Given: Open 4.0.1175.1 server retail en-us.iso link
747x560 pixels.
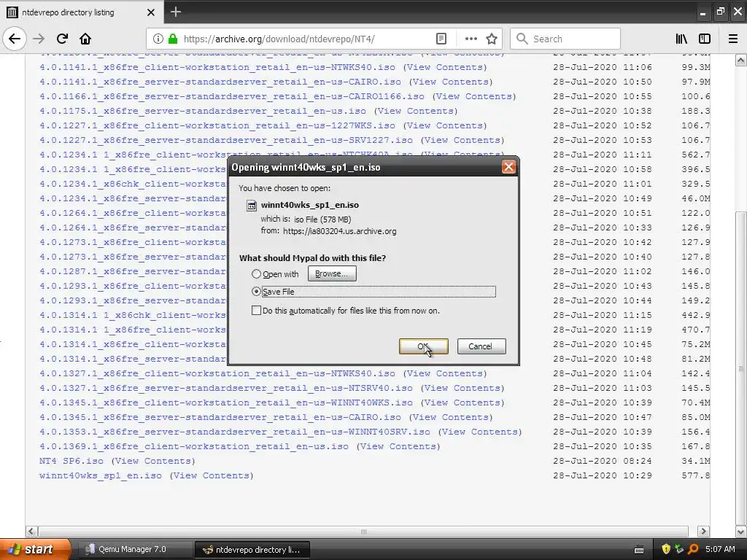Looking at the screenshot, I should point(203,111).
